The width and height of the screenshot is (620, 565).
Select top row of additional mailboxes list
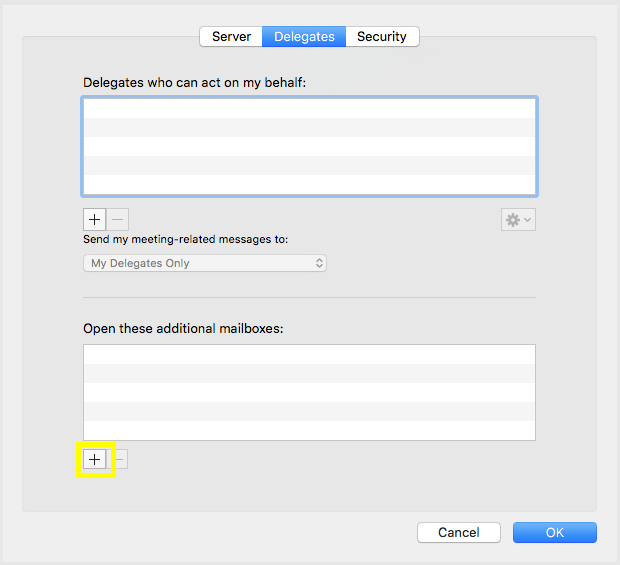[x=310, y=355]
